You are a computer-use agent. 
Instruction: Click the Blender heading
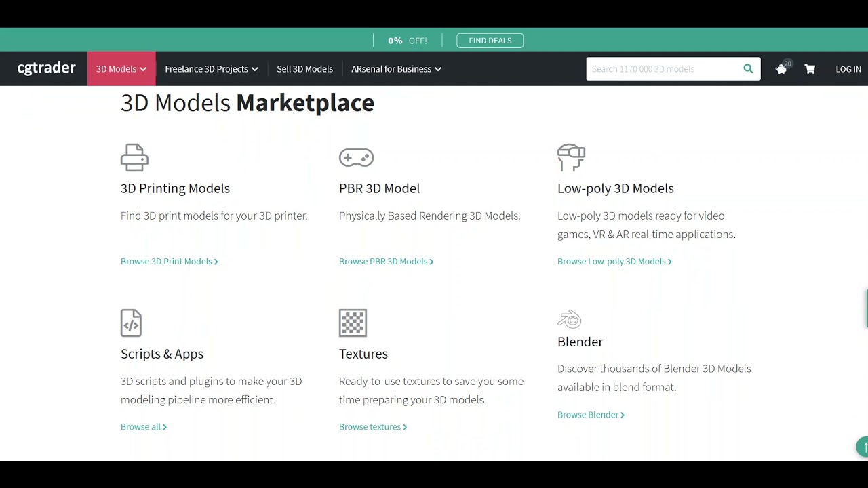[x=580, y=342]
